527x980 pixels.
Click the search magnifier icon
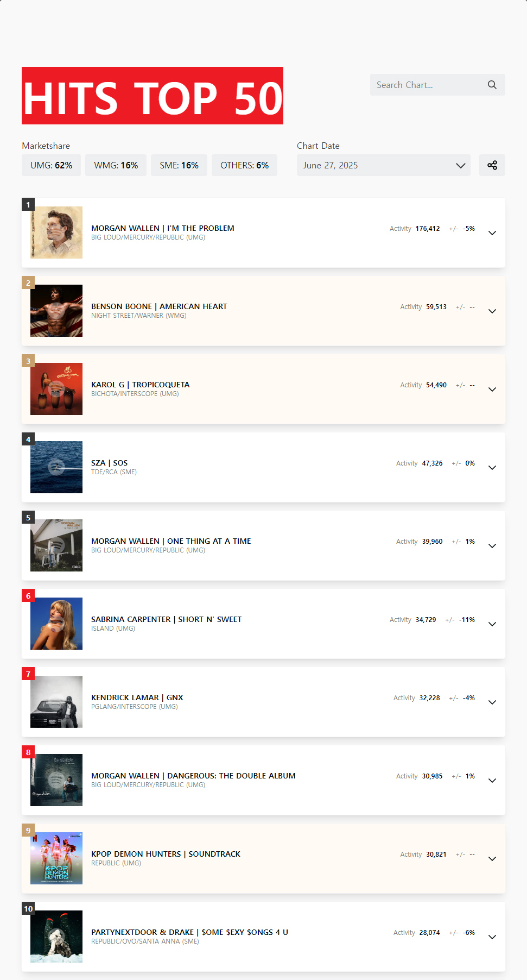pos(492,85)
